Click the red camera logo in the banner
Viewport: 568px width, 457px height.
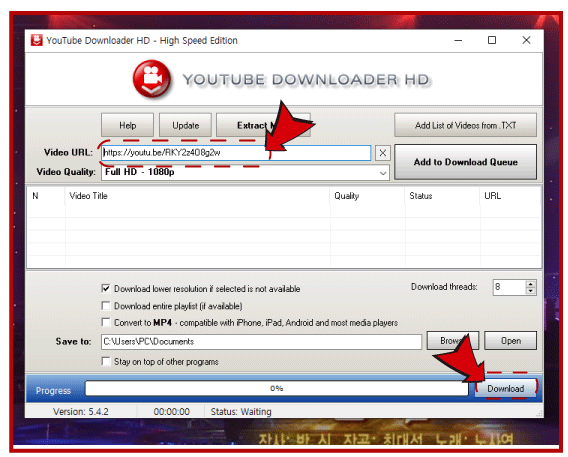pyautogui.click(x=151, y=79)
